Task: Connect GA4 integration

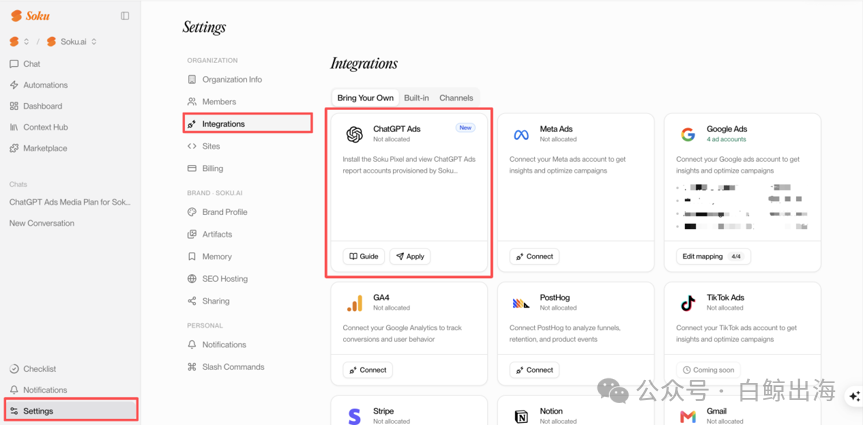Action: (x=368, y=370)
